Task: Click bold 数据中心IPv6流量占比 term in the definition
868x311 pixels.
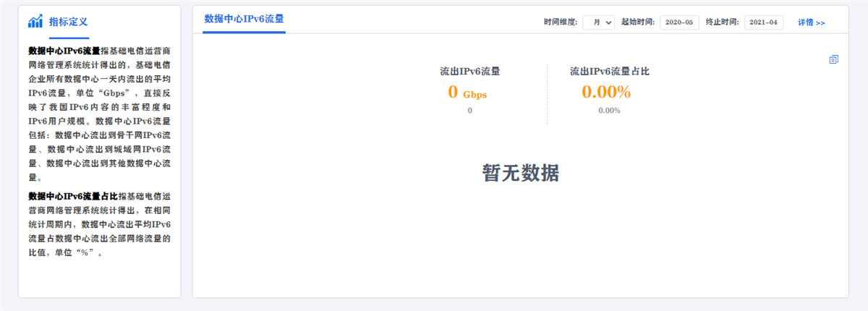Action: pyautogui.click(x=72, y=196)
